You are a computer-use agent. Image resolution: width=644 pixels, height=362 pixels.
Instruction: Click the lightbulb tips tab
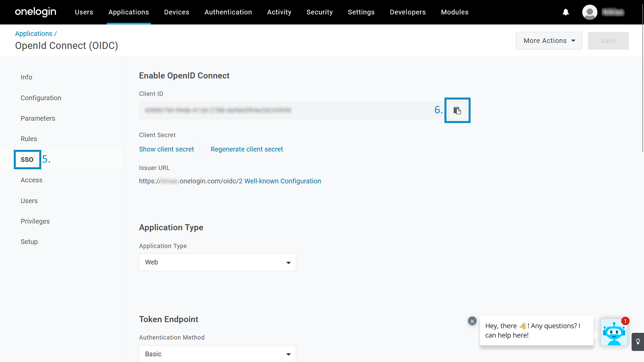point(638,342)
